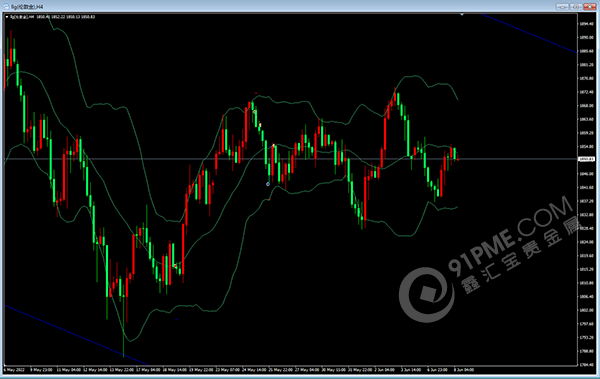Click the 1784.40 bottom price scale label

pyautogui.click(x=586, y=364)
